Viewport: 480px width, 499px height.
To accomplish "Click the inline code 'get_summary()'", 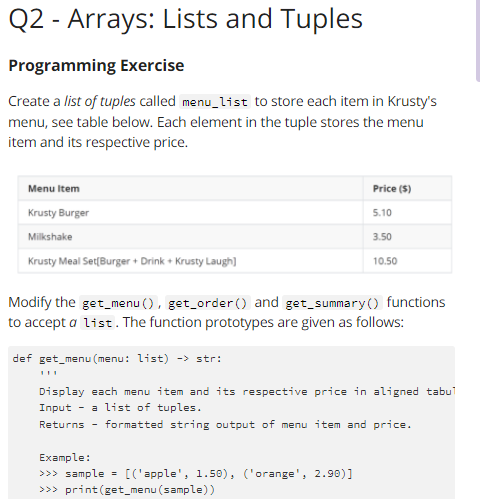I will tap(332, 303).
